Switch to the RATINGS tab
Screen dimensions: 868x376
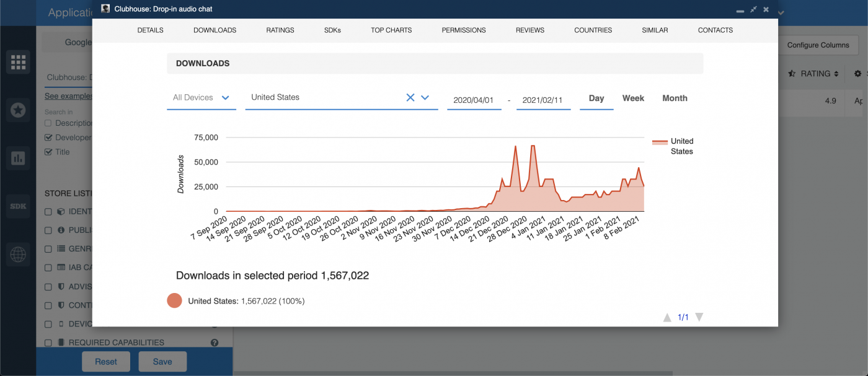[x=280, y=30]
